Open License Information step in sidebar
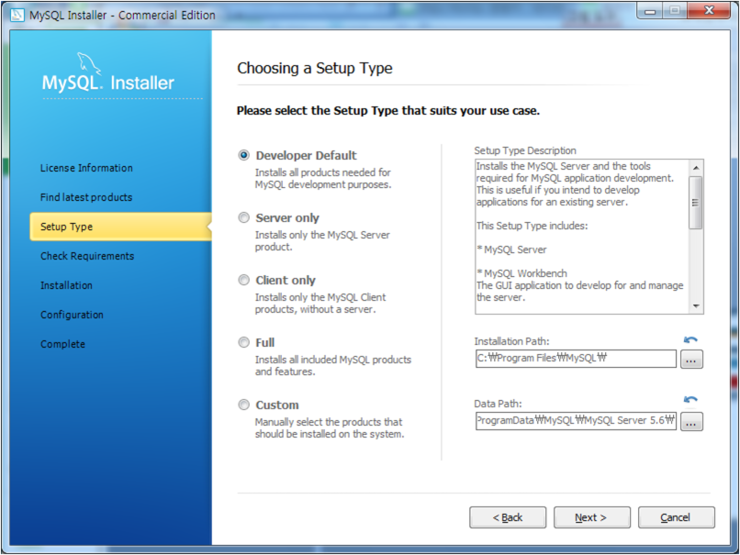 pyautogui.click(x=86, y=168)
